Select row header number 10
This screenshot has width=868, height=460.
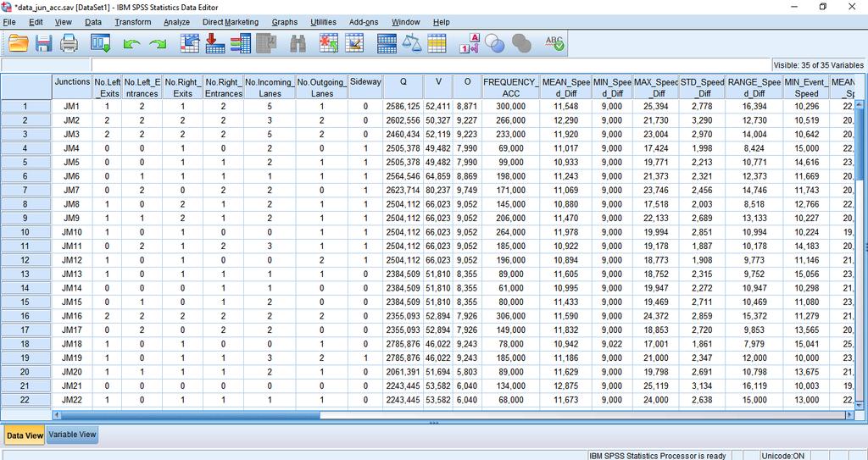25,232
